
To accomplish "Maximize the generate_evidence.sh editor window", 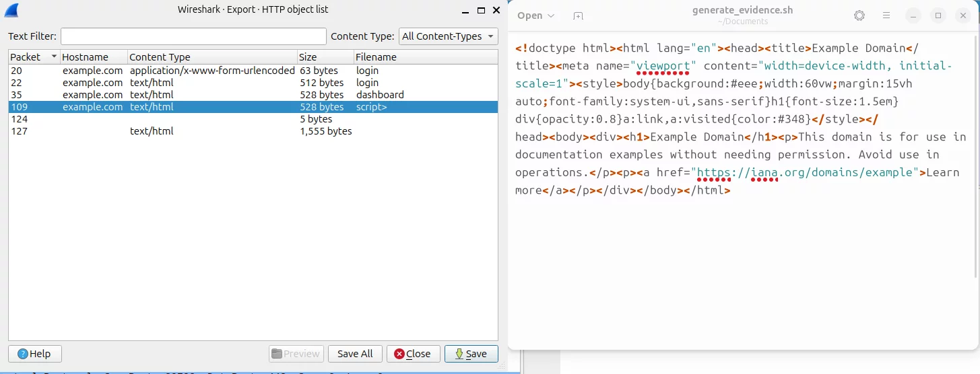I will tap(938, 15).
